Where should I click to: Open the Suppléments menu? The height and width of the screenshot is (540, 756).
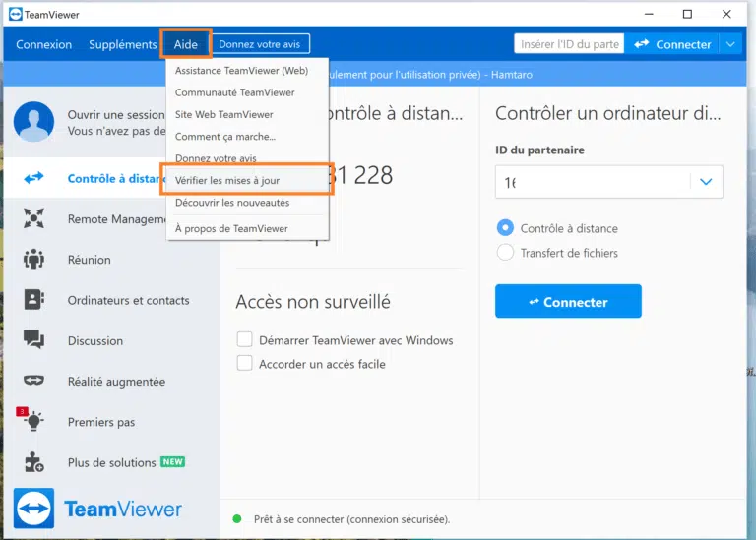122,44
